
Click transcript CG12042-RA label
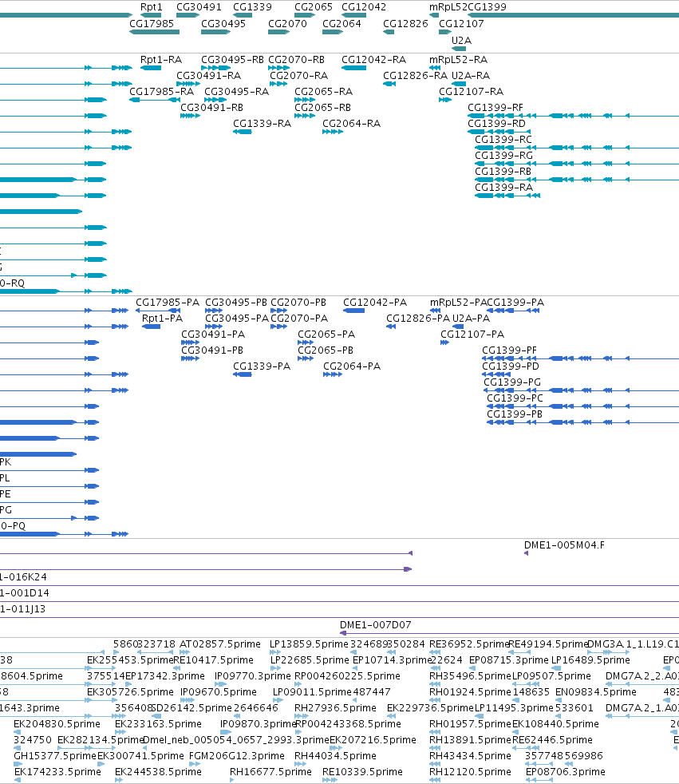373,60
